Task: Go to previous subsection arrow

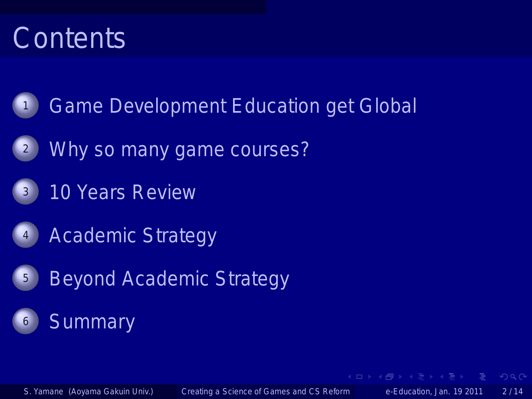Action: 411,377
